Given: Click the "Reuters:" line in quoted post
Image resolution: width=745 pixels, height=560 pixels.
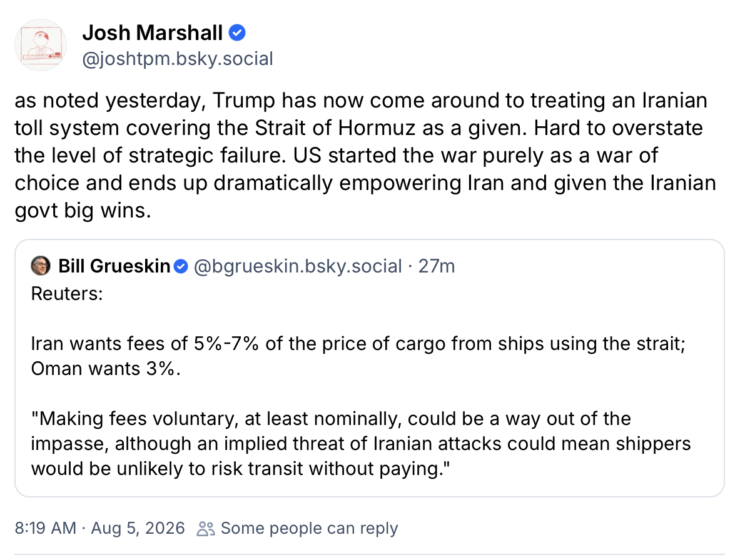Looking at the screenshot, I should [67, 294].
